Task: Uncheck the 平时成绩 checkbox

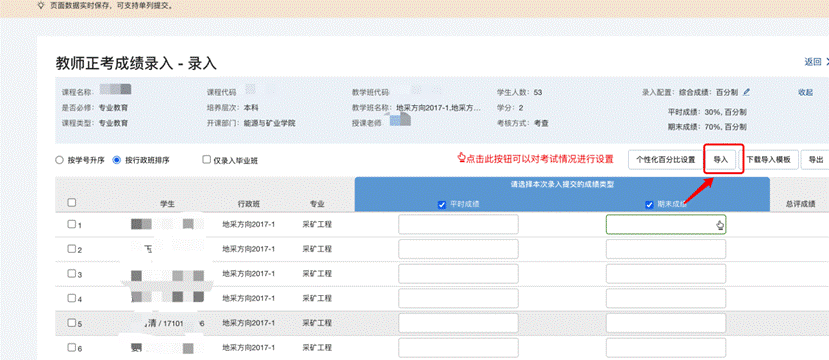Action: point(442,205)
